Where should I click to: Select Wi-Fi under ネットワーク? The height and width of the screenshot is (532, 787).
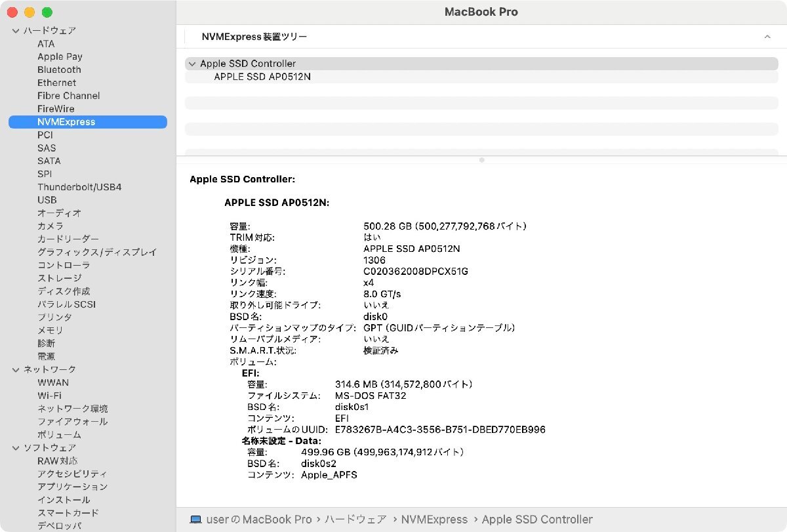49,396
